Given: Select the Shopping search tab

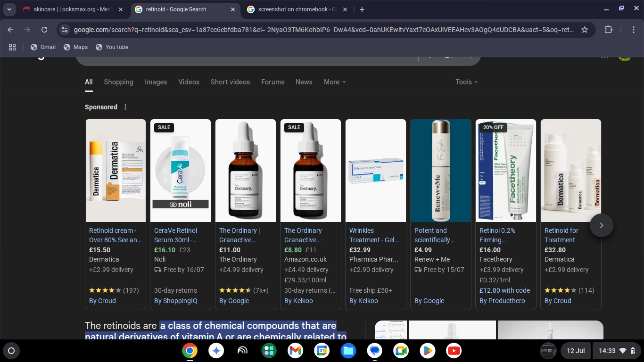Looking at the screenshot, I should point(118,82).
